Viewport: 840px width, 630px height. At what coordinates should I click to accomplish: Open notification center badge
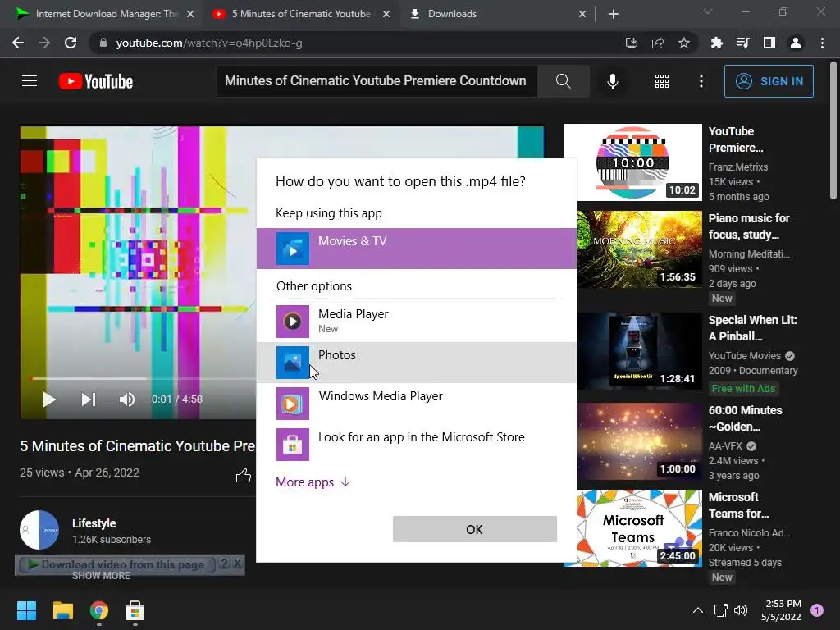pyautogui.click(x=817, y=610)
